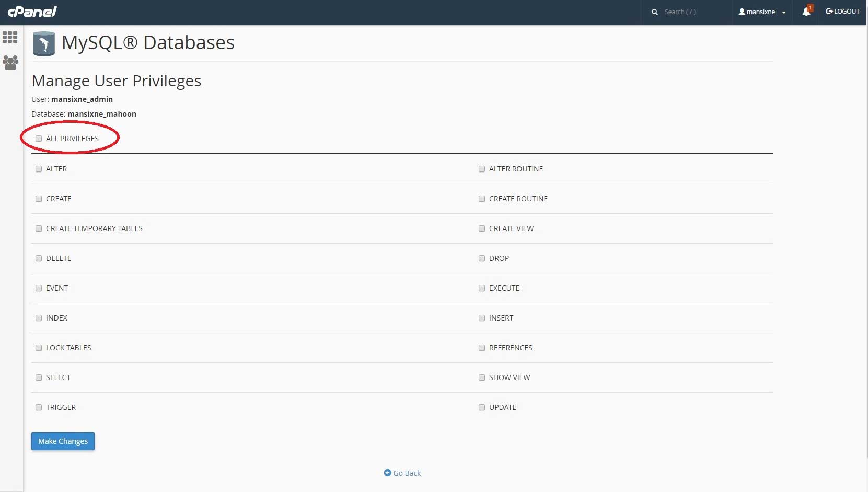Tick the UPDATE privilege checkbox

(x=482, y=407)
